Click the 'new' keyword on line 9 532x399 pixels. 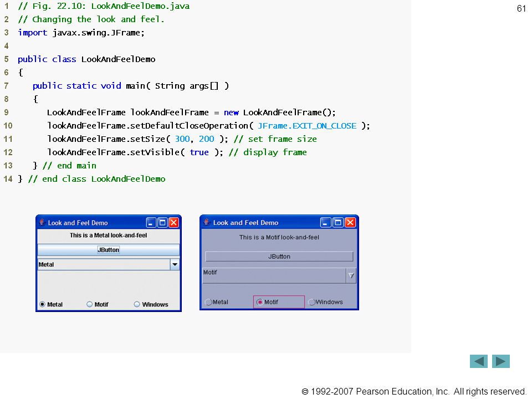pyautogui.click(x=231, y=112)
